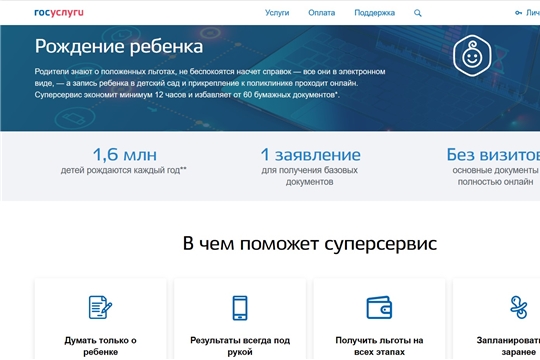Click the wallet icon
Screen dimensions: 540x360
379,308
